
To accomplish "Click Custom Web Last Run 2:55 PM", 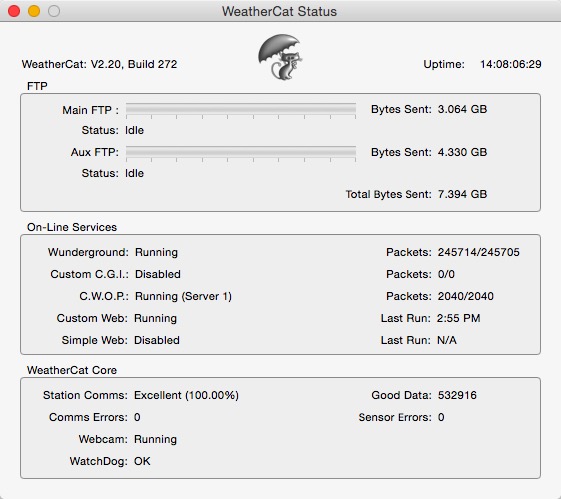I will [x=459, y=318].
